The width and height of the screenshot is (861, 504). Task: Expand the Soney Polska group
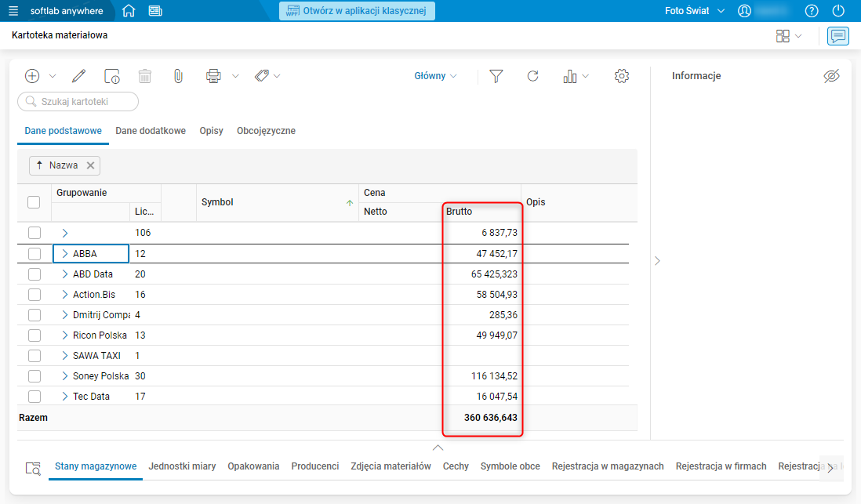pyautogui.click(x=65, y=375)
